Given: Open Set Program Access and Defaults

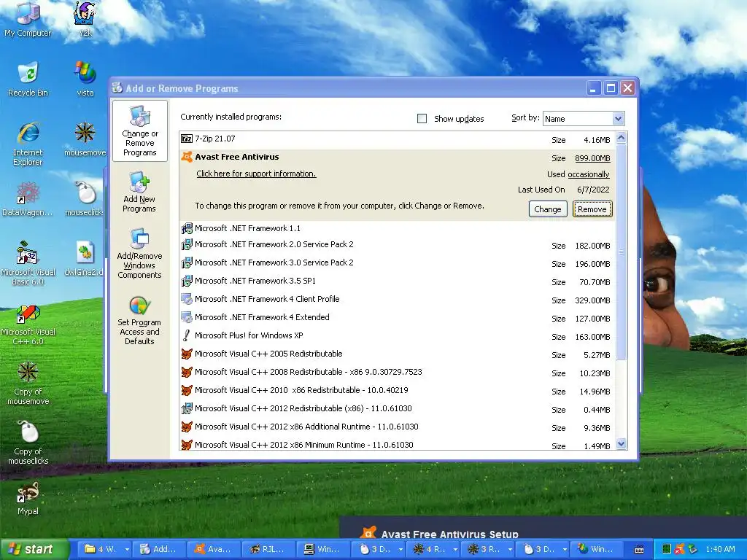Looking at the screenshot, I should [x=139, y=321].
